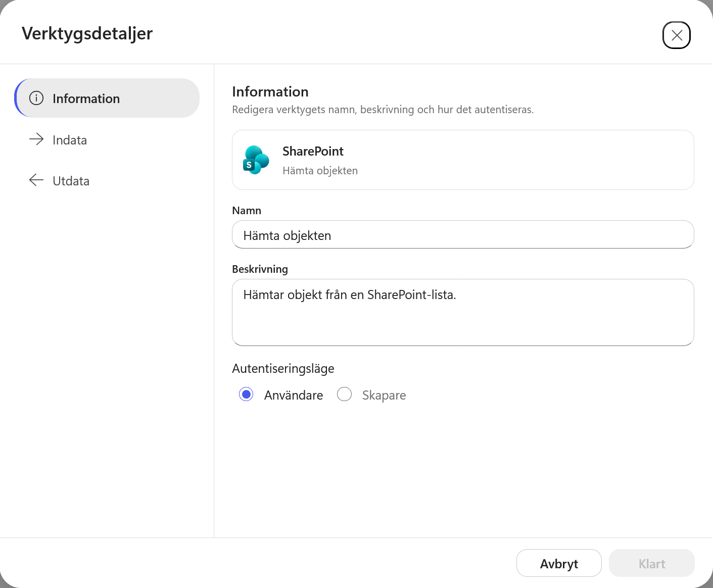Click the info circle icon beside Information
This screenshot has height=588, width=713.
click(x=36, y=98)
